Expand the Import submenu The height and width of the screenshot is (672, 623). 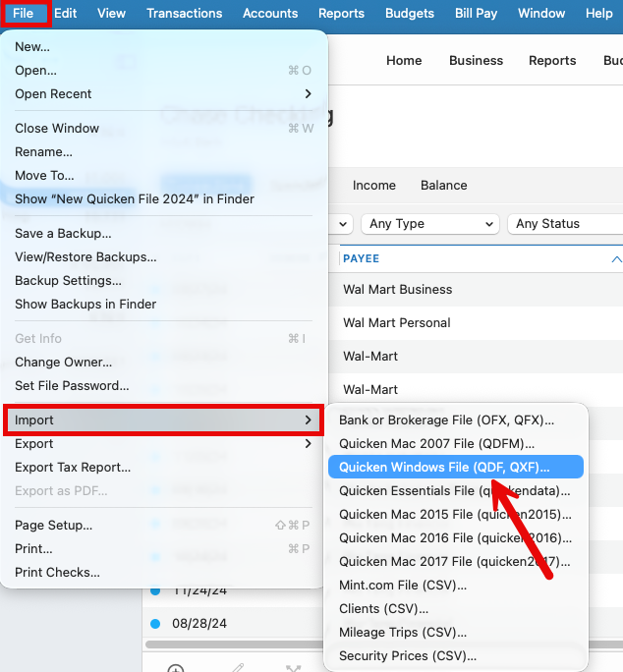click(163, 420)
